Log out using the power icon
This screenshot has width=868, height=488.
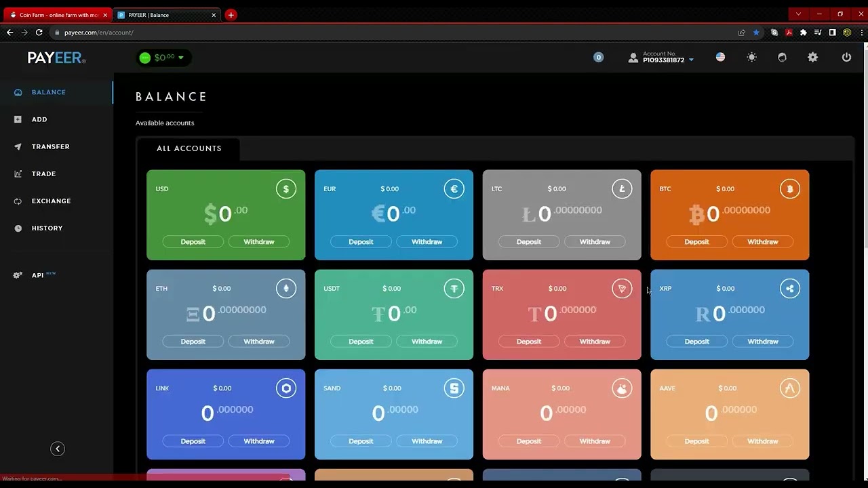(846, 58)
